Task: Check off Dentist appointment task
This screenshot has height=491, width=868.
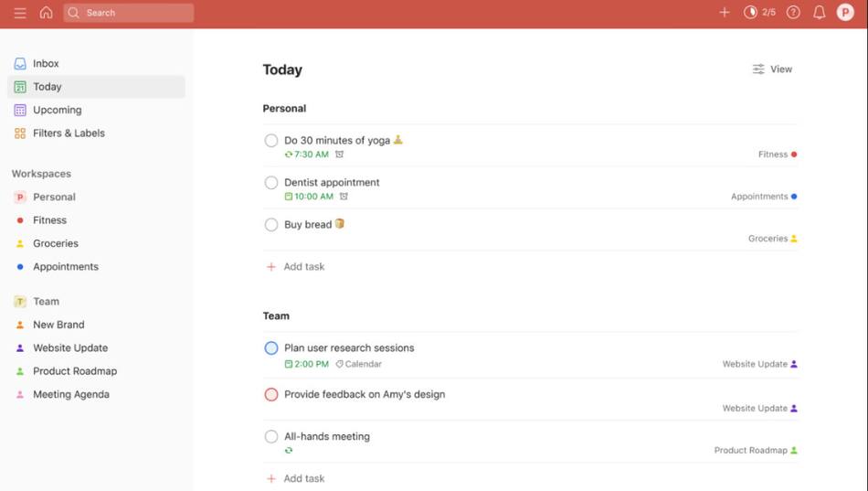Action: [x=271, y=183]
